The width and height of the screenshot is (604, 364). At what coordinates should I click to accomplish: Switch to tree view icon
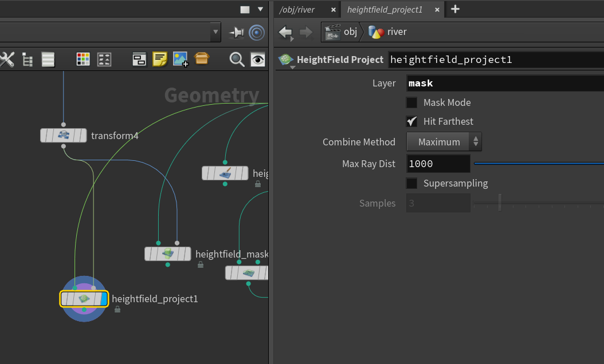coord(28,60)
